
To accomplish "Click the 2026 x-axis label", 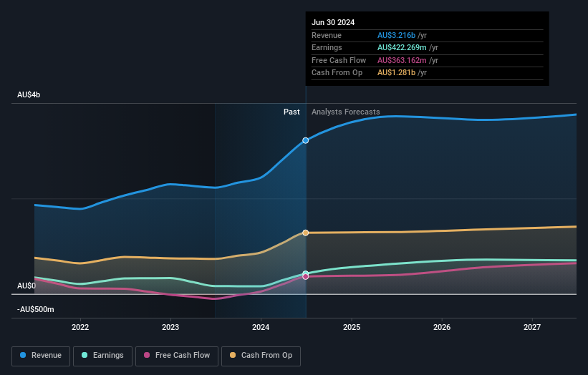I will pos(442,327).
